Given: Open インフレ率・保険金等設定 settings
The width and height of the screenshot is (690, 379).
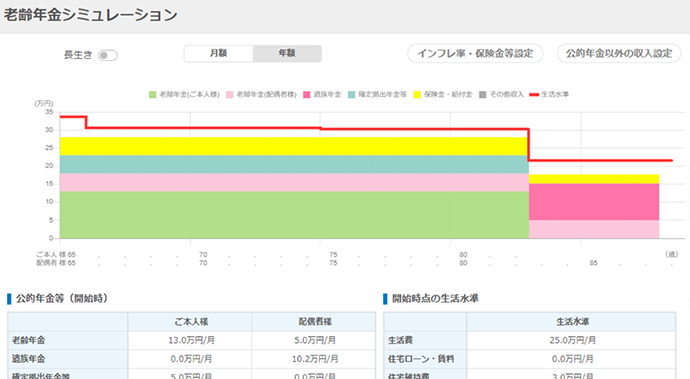Looking at the screenshot, I should (475, 54).
